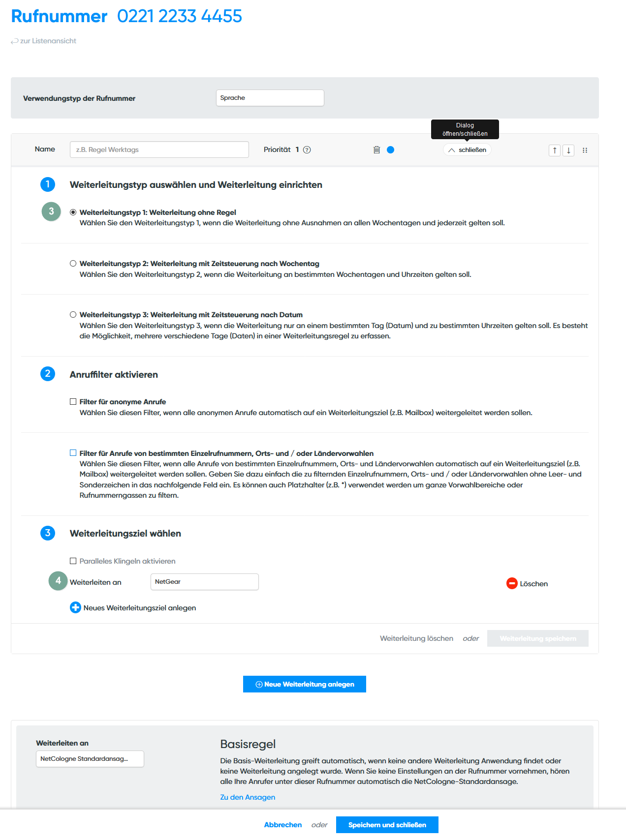626x840 pixels.
Task: Collapse dialog with schließen chevron
Action: 467,150
